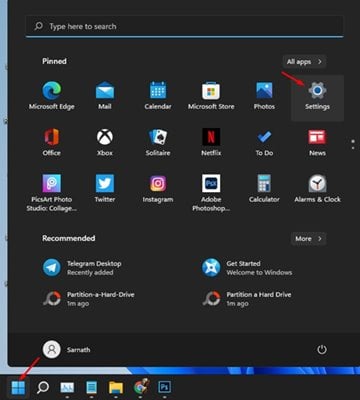The image size is (360, 400).
Task: Open the News app
Action: (x=317, y=143)
